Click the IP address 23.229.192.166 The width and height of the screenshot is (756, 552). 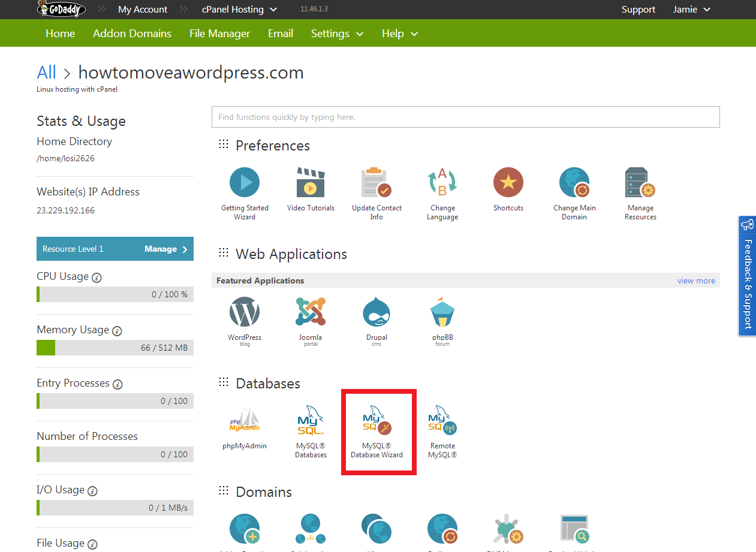(65, 210)
